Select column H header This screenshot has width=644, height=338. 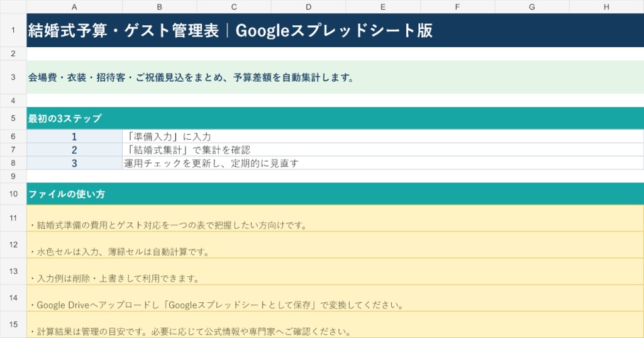pos(607,6)
